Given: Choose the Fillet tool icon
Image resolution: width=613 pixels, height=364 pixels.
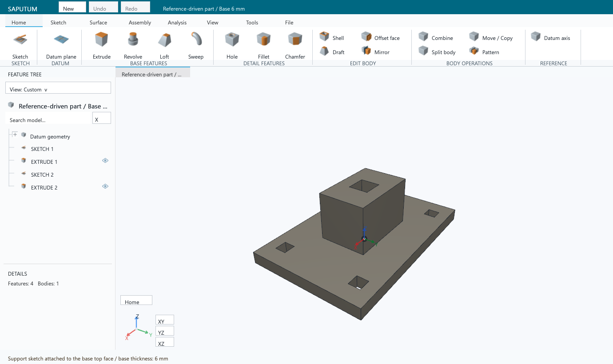Looking at the screenshot, I should pos(264,40).
